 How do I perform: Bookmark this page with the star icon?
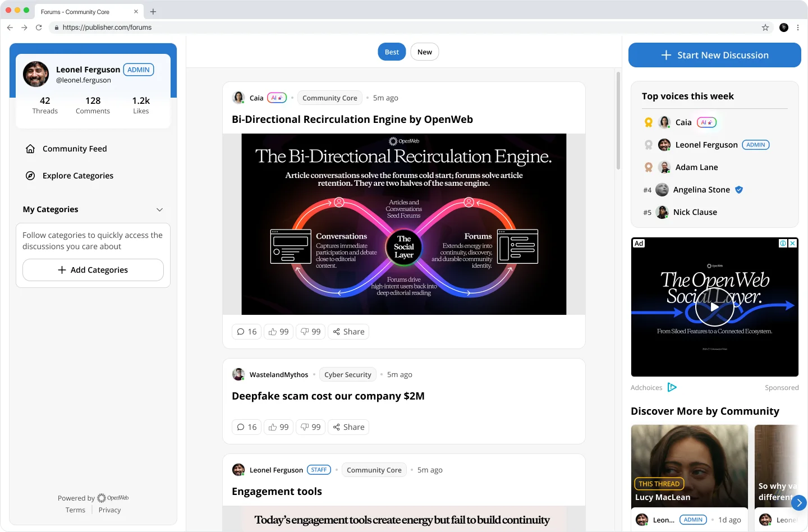click(x=765, y=27)
